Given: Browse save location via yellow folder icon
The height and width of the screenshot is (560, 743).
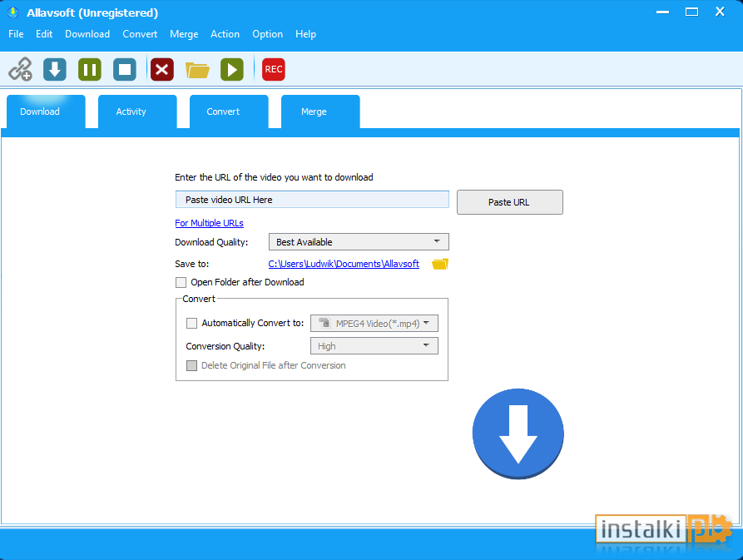Looking at the screenshot, I should click(440, 264).
